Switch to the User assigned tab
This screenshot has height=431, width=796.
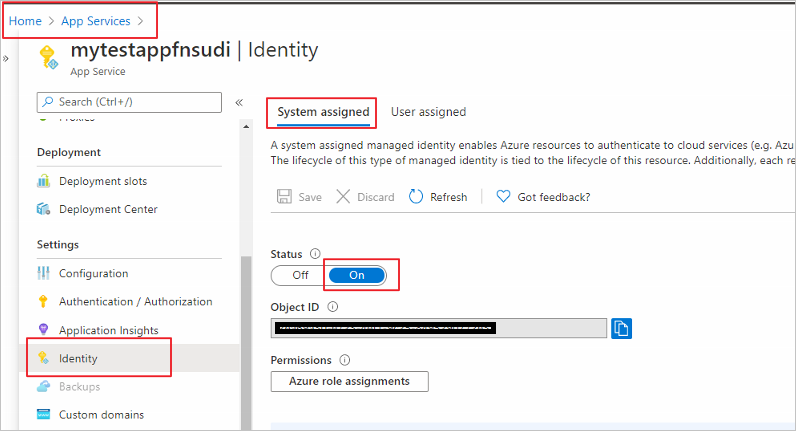(x=428, y=112)
